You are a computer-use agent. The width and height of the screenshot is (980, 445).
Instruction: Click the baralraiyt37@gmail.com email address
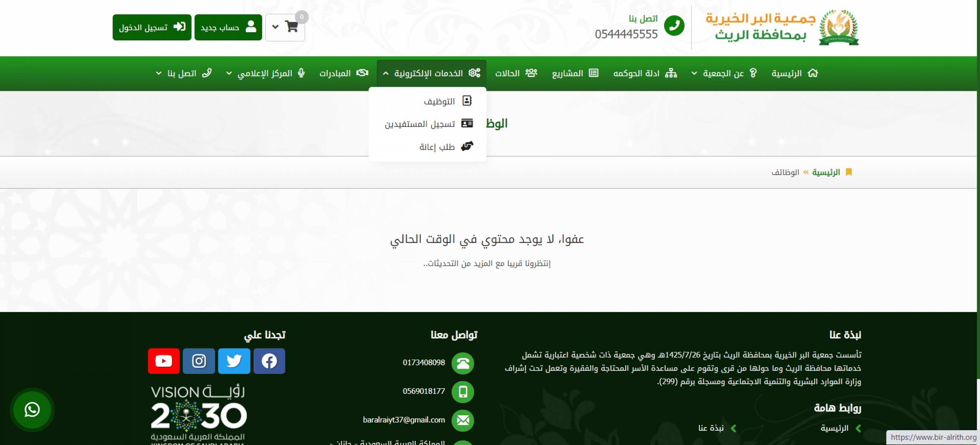[x=404, y=420]
